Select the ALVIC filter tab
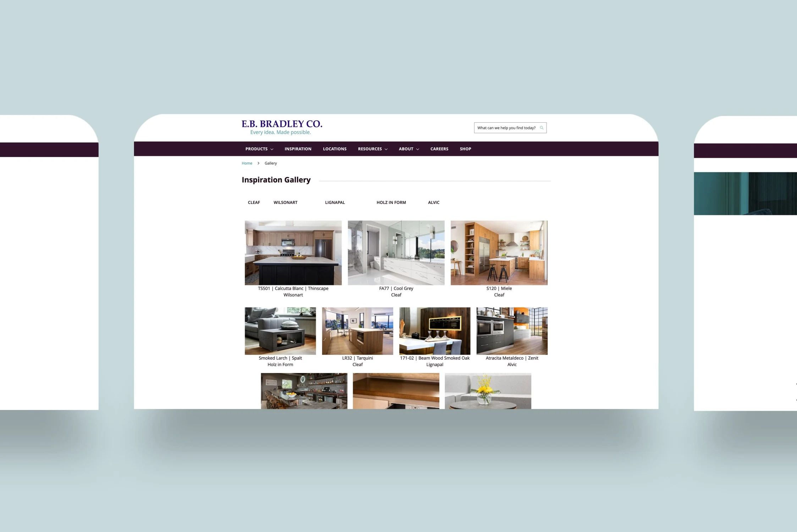 click(x=434, y=202)
